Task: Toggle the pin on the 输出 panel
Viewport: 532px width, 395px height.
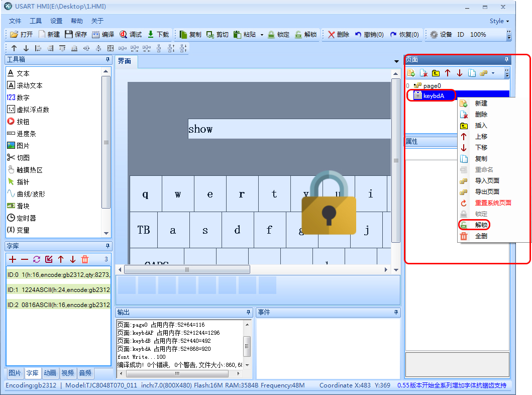Action: (248, 313)
